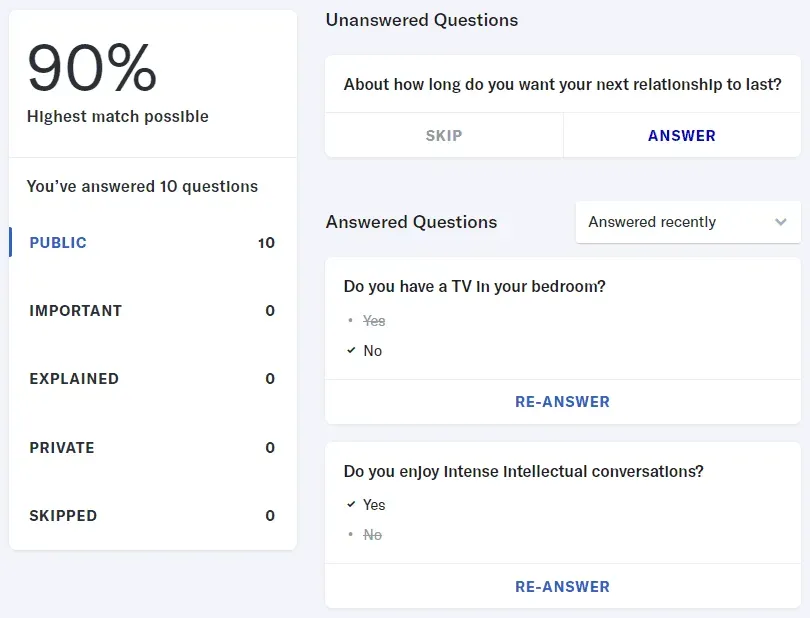Re-answer the intellectual conversations question
This screenshot has width=810, height=618.
(562, 586)
